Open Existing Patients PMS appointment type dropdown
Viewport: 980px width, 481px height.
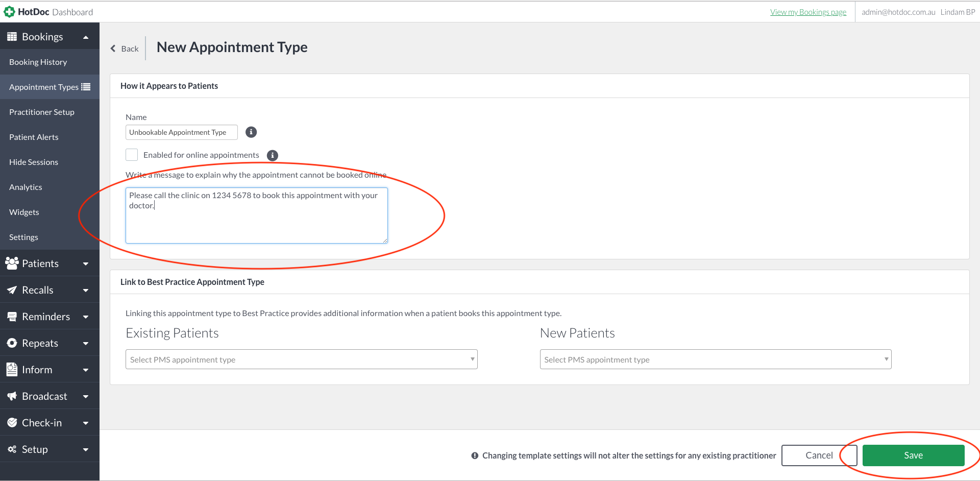click(x=301, y=359)
